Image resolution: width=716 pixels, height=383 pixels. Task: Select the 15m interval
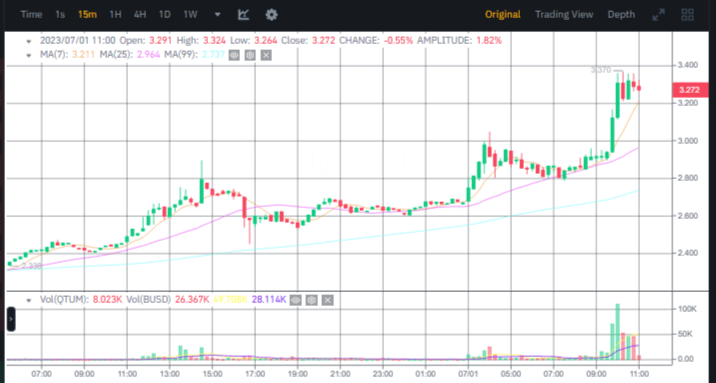(x=87, y=15)
